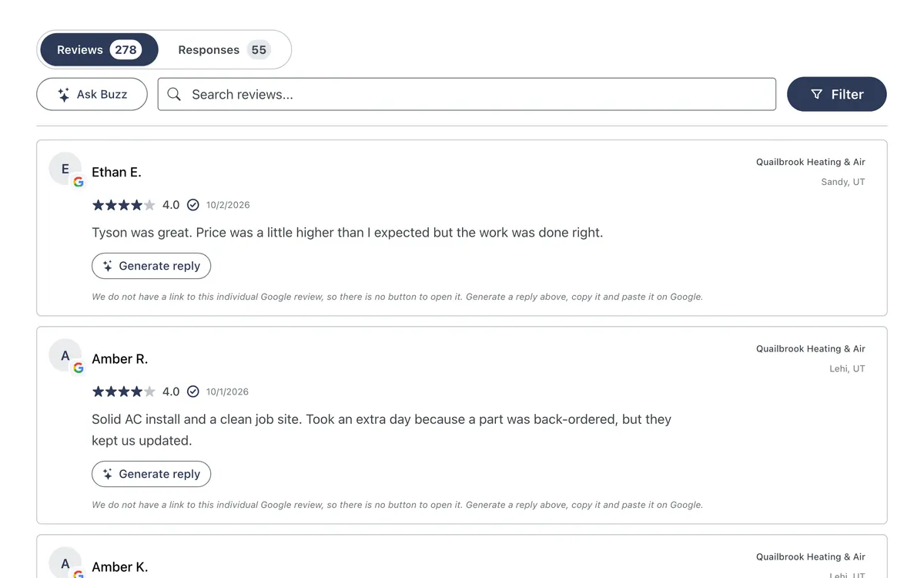
Task: Click Google logo badge on Amber R.'s avatar
Action: tap(79, 368)
